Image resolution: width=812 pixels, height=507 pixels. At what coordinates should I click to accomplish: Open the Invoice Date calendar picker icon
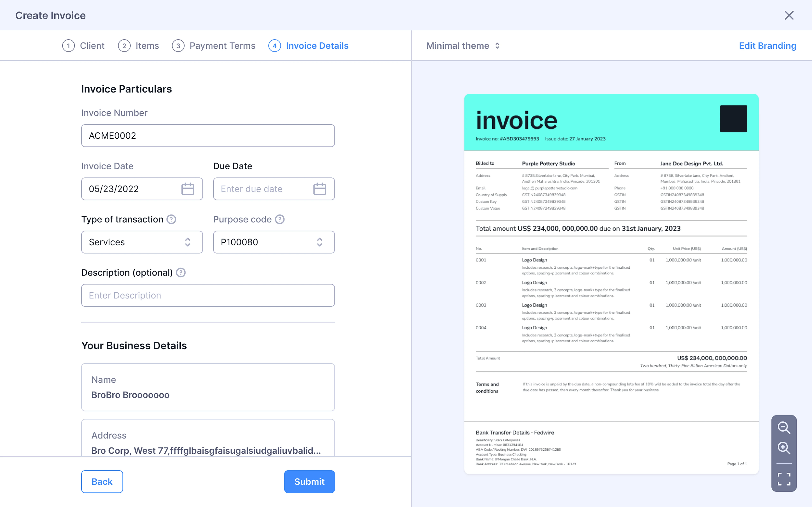point(188,189)
